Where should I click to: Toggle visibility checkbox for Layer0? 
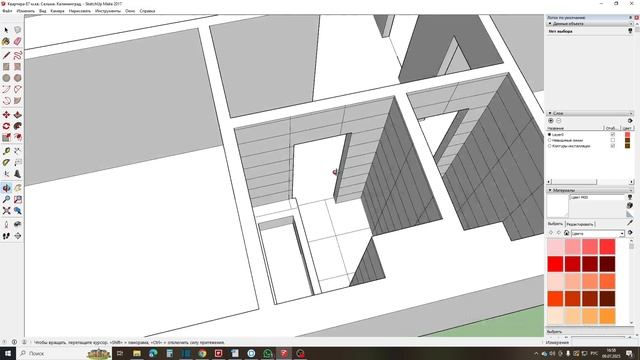613,134
